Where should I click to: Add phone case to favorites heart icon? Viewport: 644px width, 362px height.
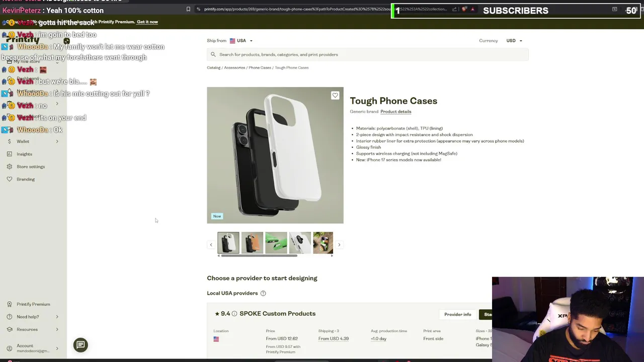(335, 95)
